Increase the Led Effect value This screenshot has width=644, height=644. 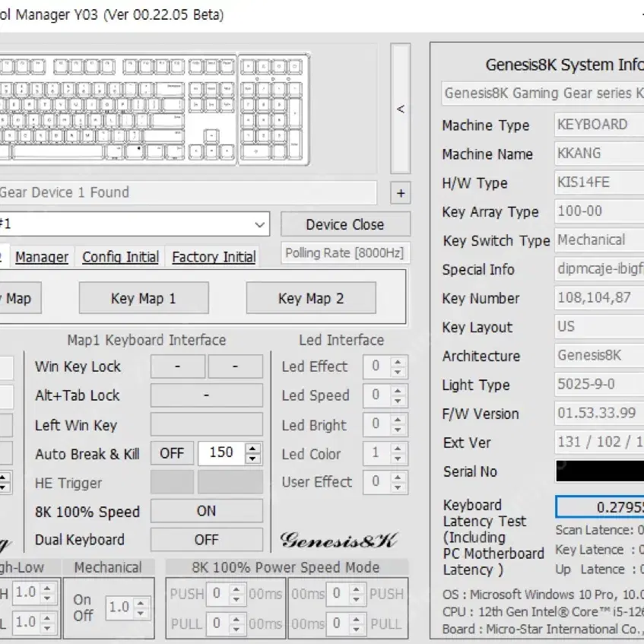pos(398,361)
